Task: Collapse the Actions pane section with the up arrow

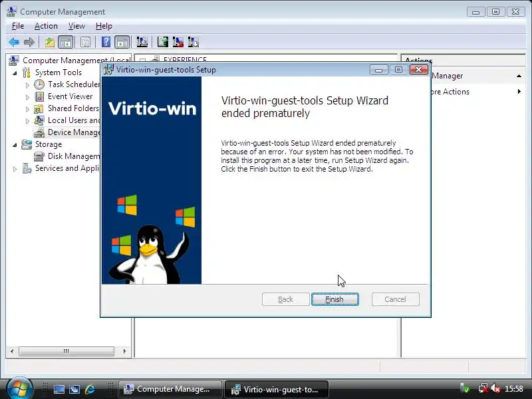Action: (519, 76)
